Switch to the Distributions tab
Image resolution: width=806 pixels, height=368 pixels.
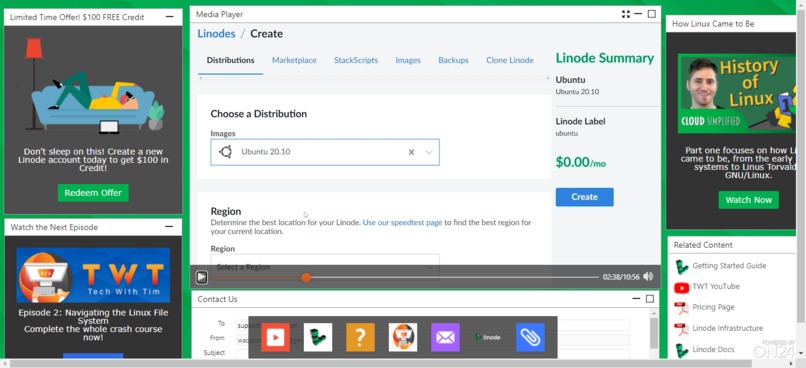tap(230, 60)
